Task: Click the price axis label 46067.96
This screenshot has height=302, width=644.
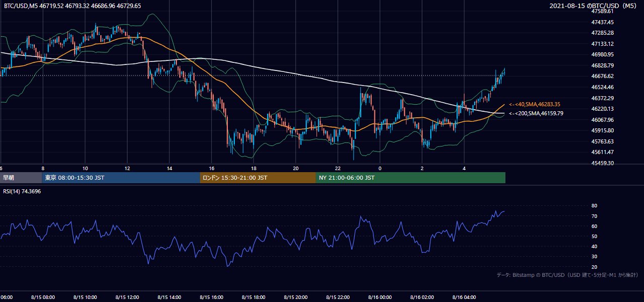Action: [x=602, y=120]
